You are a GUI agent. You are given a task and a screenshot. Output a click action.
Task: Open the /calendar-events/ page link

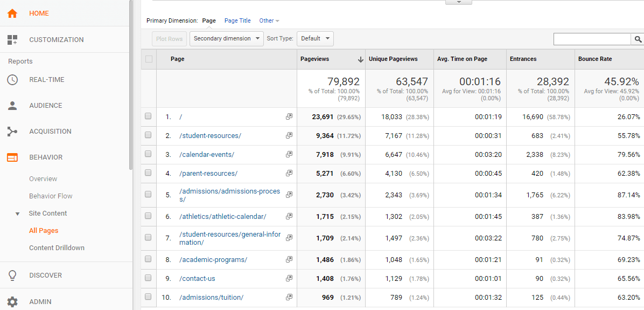click(207, 155)
